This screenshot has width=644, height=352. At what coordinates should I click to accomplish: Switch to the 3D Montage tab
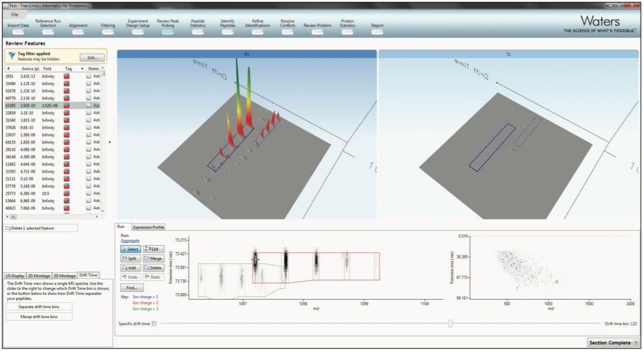(64, 276)
